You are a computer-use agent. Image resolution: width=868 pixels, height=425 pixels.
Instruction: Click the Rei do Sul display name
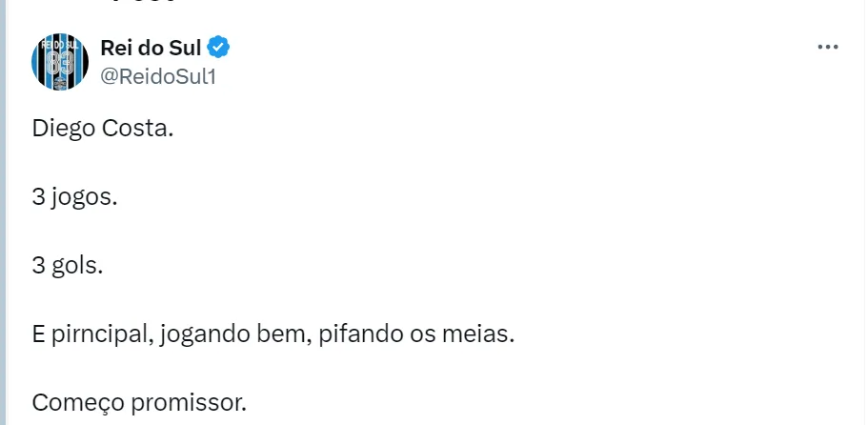[x=151, y=47]
